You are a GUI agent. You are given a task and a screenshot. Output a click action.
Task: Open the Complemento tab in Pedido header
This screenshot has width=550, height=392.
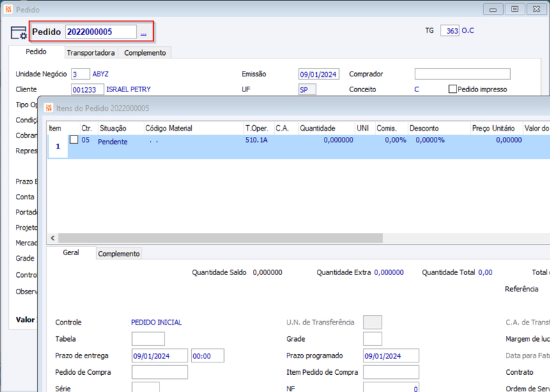click(145, 53)
